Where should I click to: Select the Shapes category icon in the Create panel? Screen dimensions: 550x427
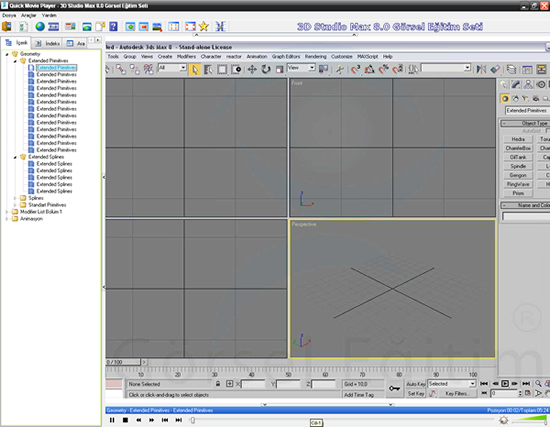click(x=515, y=99)
